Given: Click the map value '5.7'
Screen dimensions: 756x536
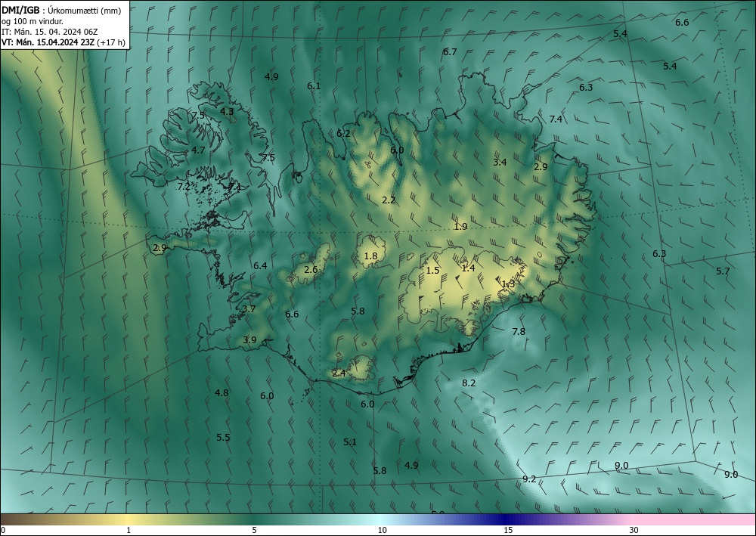Looking at the screenshot, I should (x=723, y=271).
